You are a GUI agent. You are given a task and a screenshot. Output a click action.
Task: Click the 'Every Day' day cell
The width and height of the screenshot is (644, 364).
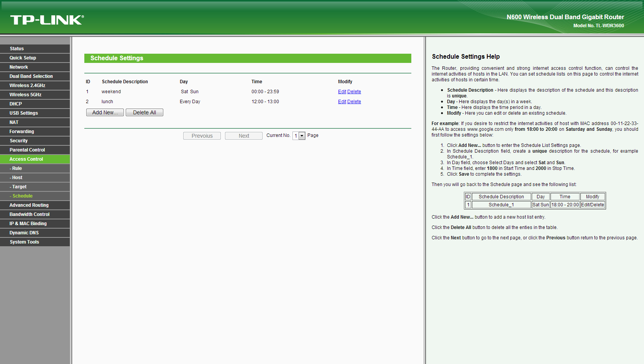click(190, 102)
